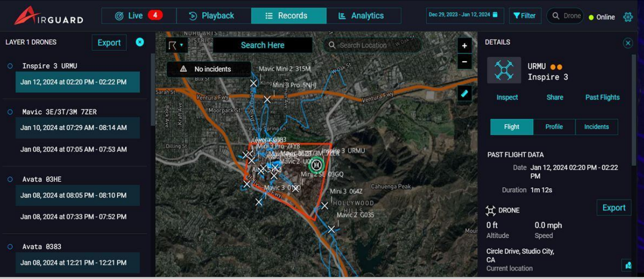This screenshot has height=279, width=644.
Task: Click the AirGuard logo
Action: [49, 16]
